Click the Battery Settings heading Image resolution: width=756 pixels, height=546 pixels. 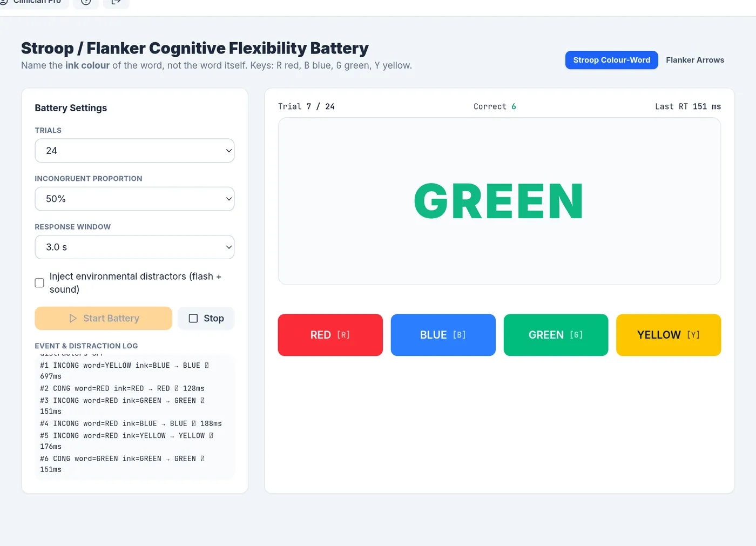(x=71, y=108)
